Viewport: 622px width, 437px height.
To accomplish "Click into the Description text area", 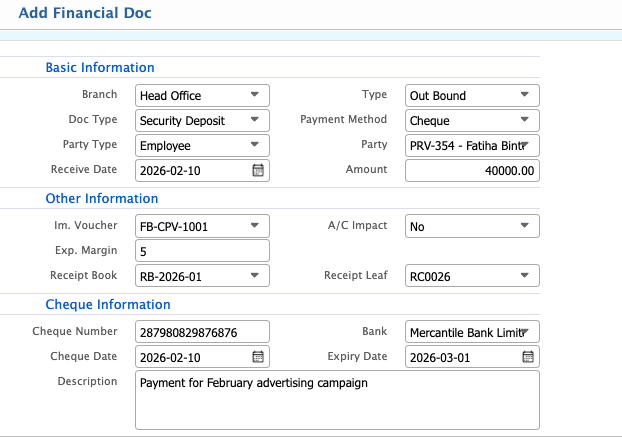I will pos(337,399).
